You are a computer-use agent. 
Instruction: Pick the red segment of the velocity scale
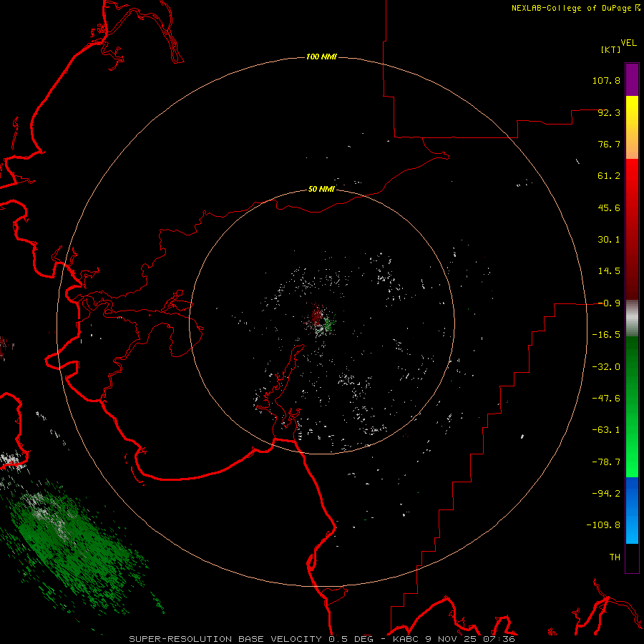632,229
